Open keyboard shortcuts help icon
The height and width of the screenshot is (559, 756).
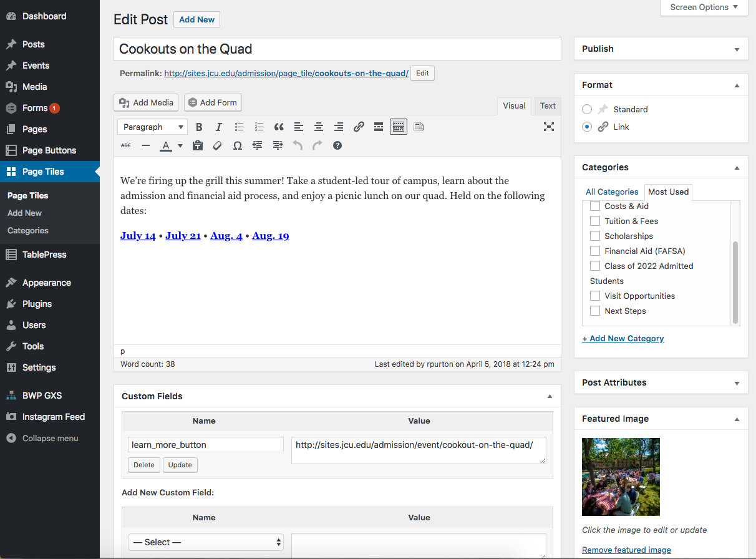(x=337, y=145)
